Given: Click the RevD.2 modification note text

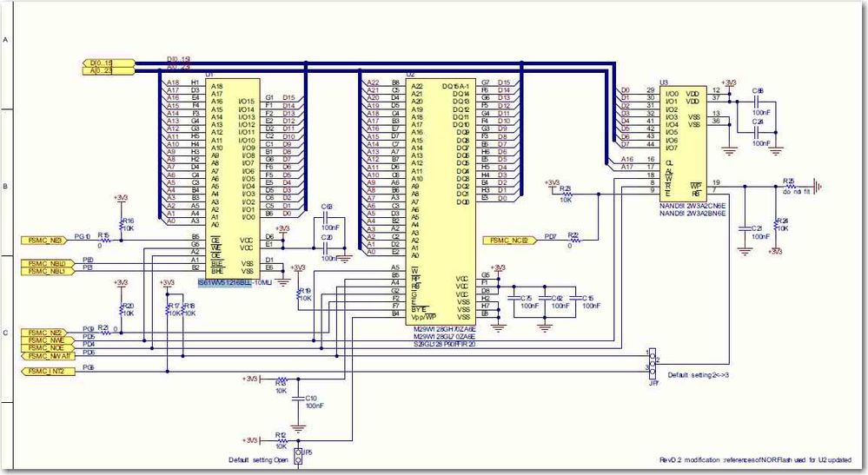Looking at the screenshot, I should click(755, 460).
